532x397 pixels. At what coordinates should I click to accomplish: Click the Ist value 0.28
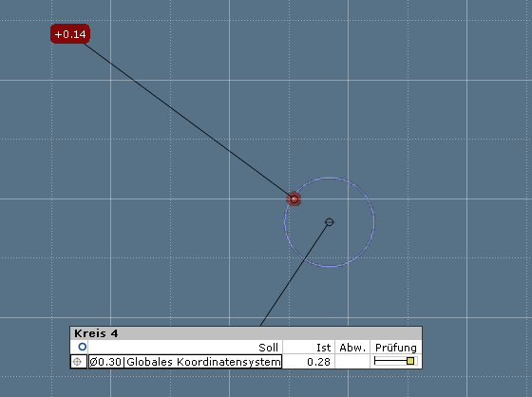click(318, 362)
